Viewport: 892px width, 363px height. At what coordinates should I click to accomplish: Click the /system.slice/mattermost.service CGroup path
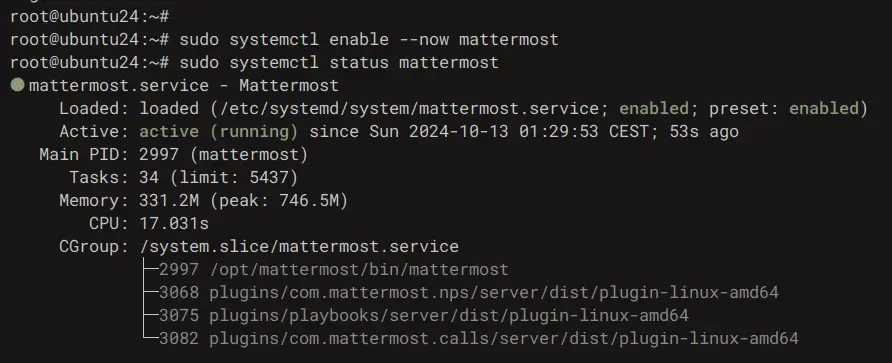tap(299, 246)
